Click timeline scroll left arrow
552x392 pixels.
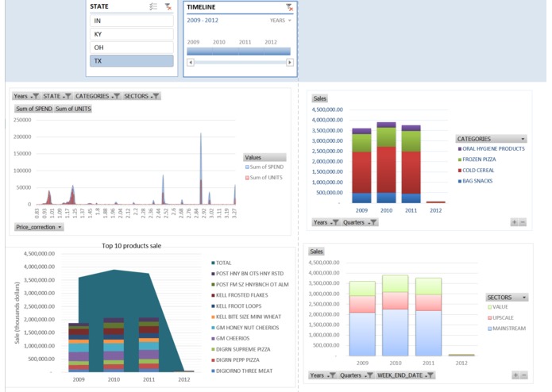(x=191, y=62)
